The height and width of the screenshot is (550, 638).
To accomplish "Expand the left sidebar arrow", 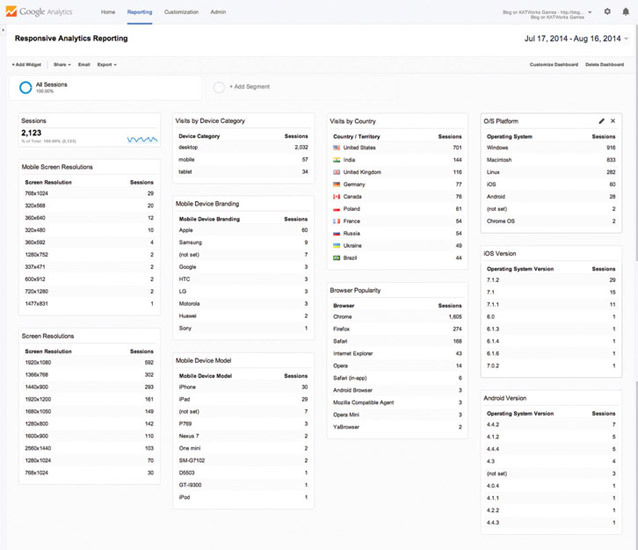I will pyautogui.click(x=4, y=31).
